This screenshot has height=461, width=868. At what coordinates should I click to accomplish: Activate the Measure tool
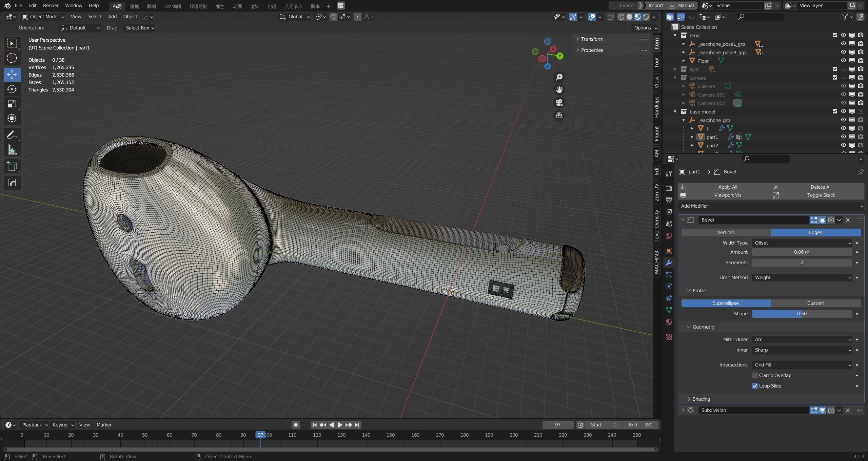(x=12, y=150)
